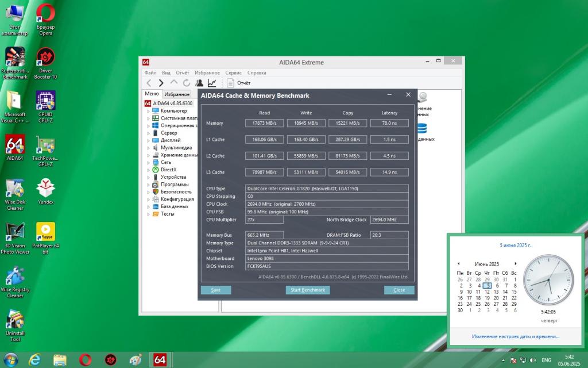Click the benchmark Close button
Viewport: 588px width, 368px height.
pos(400,290)
